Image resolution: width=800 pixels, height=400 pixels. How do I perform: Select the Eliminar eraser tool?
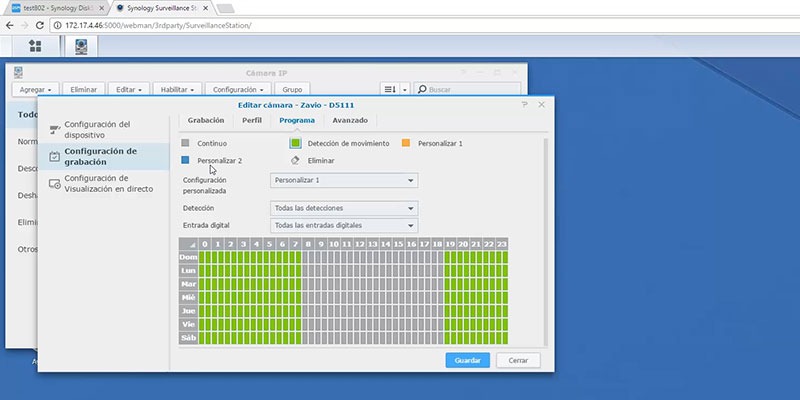pyautogui.click(x=295, y=160)
